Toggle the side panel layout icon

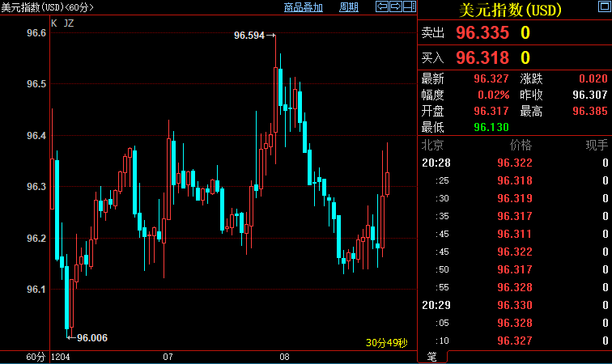[x=410, y=7]
